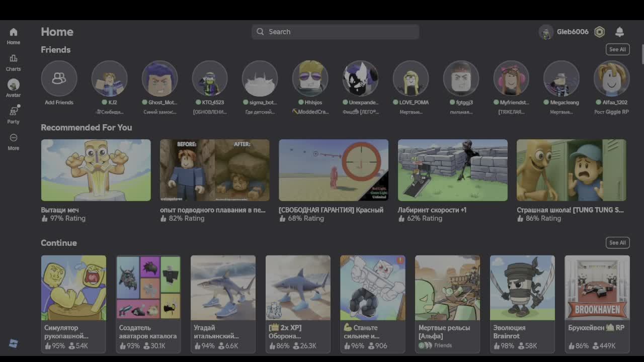
Task: Click See All next to Friends
Action: (x=617, y=49)
